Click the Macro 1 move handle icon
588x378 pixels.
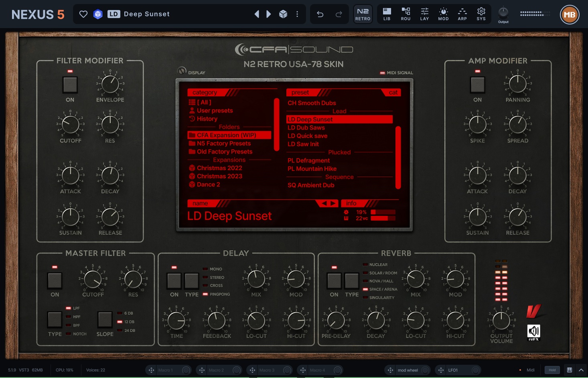[151, 370]
